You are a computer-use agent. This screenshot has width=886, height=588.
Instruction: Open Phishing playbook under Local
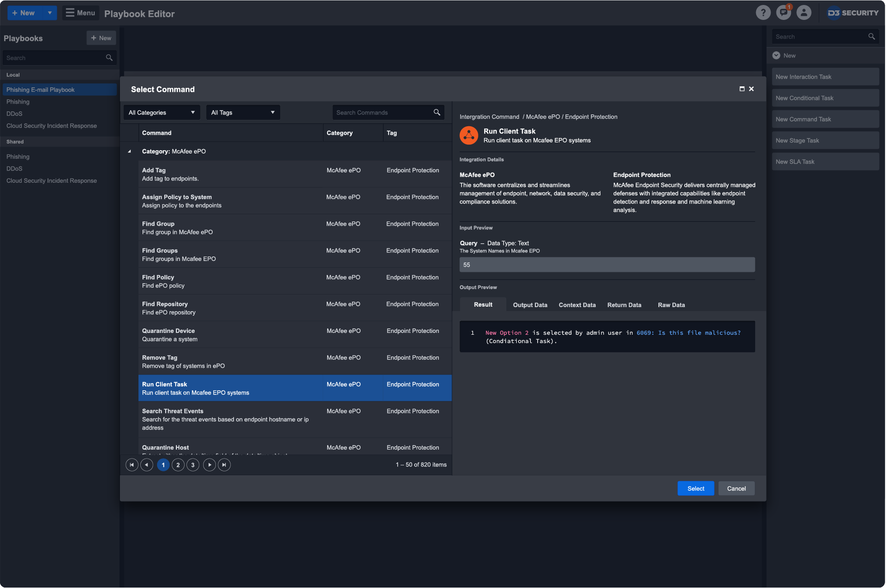18,102
